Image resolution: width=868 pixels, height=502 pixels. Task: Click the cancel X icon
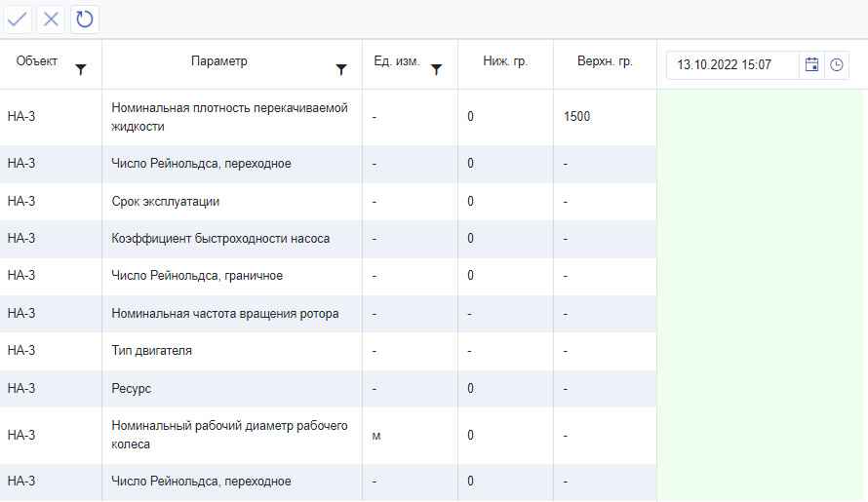[52, 19]
